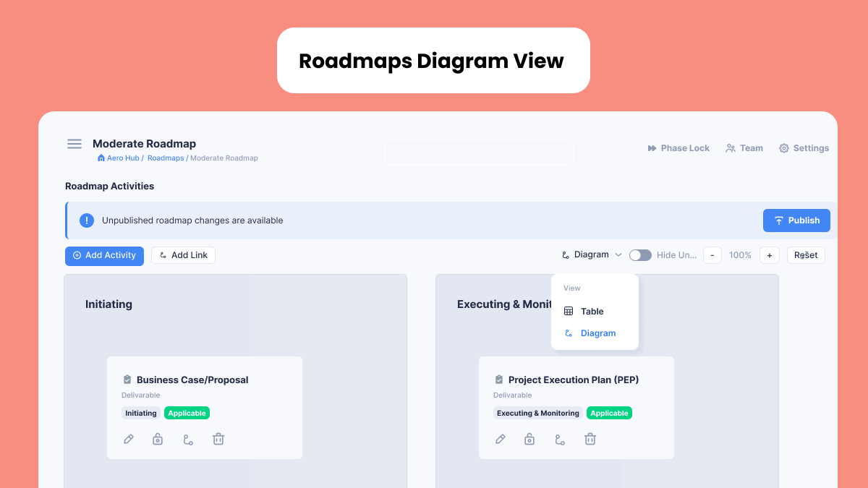
Task: Select Diagram from View menu
Action: [597, 333]
